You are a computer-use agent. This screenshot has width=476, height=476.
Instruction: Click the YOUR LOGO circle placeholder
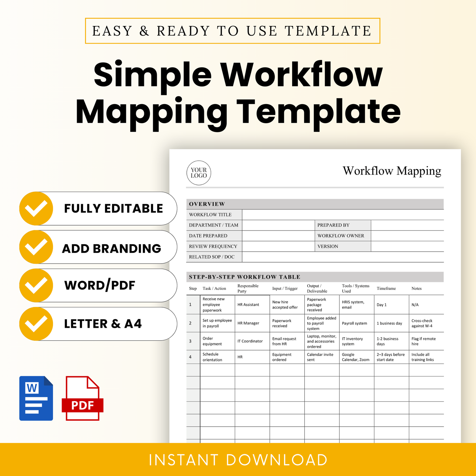point(199,173)
